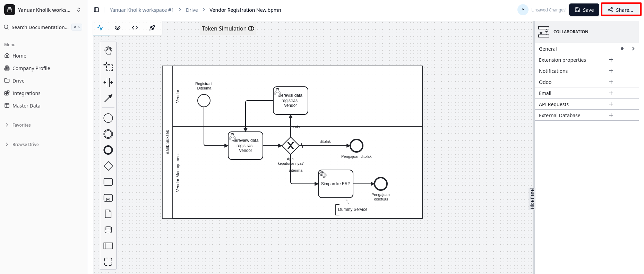Click the Search Documentation field
Screen dimensions: 644x274
(x=40, y=27)
